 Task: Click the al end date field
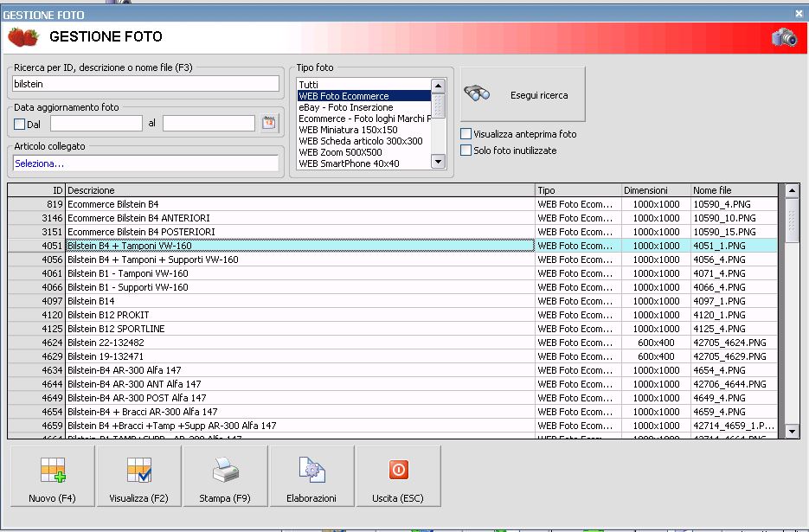209,124
